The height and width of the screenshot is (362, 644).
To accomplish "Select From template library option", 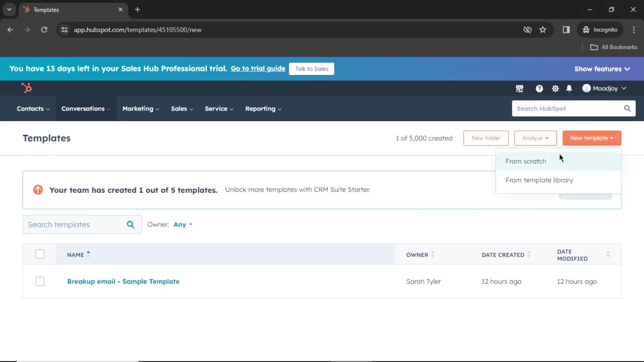I will pos(539,180).
